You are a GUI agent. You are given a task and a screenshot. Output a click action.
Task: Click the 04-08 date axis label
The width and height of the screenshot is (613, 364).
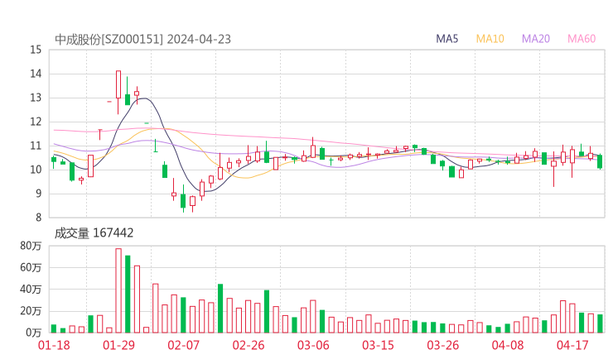[x=508, y=345]
